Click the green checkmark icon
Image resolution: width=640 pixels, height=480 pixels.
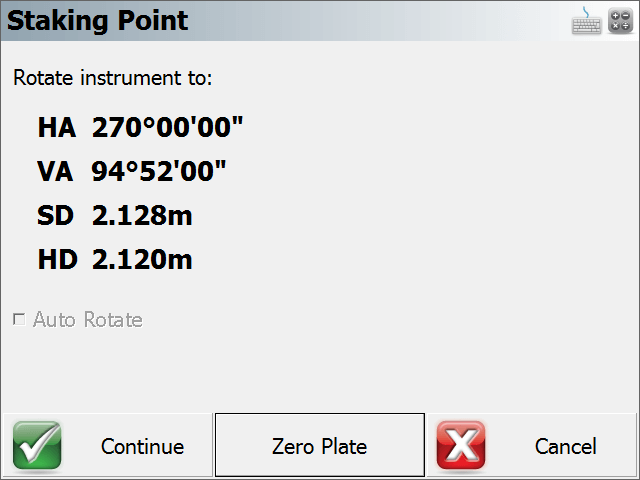click(37, 445)
